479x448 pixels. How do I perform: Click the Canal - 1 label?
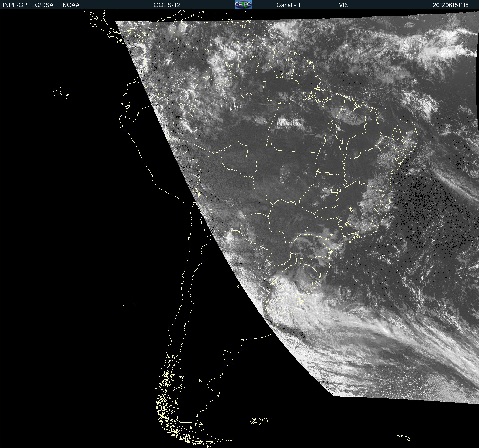click(x=289, y=5)
